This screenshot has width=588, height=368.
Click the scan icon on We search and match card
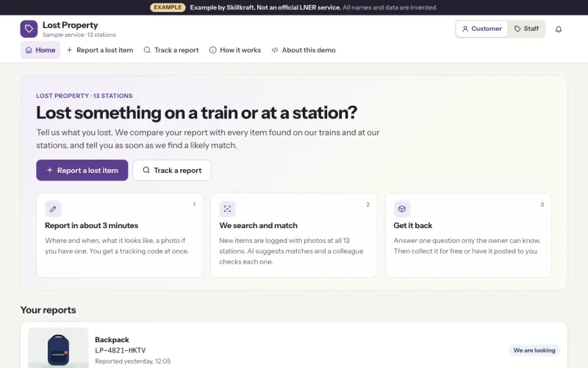227,209
